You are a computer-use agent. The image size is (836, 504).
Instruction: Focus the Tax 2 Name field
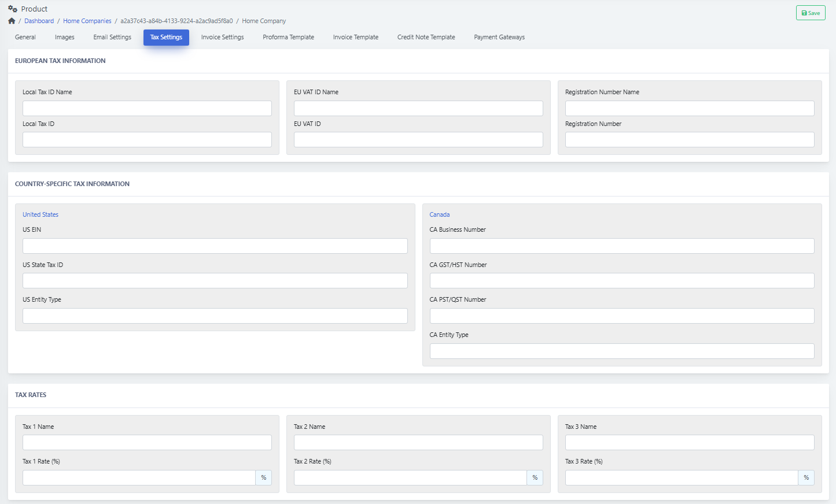tap(418, 442)
